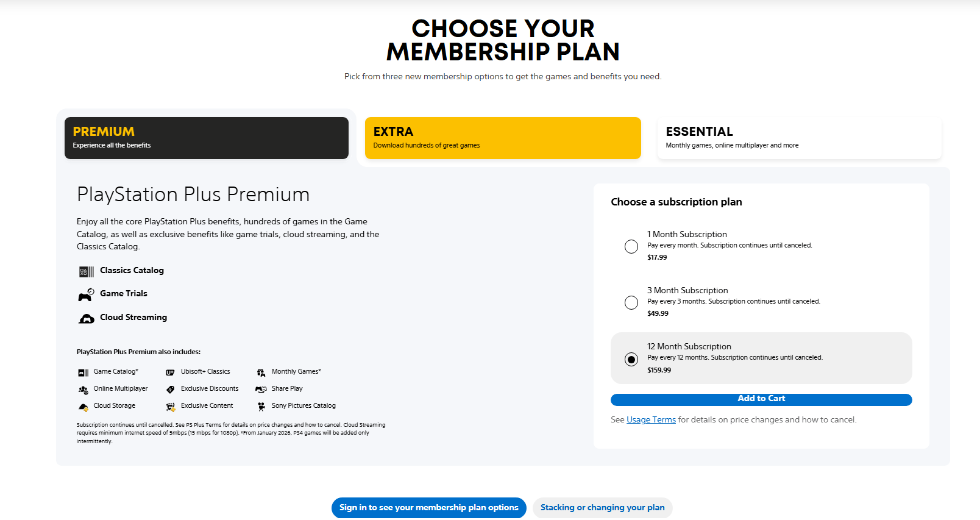
Task: Click the Game Catalog icon
Action: [83, 372]
